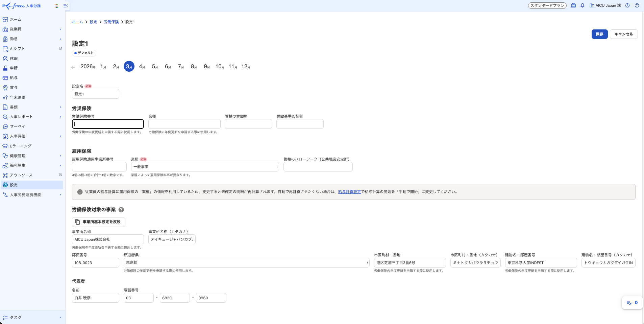Screen dimensions: 644x324
Task: Click the 設定 gear icon
Action: tap(5, 185)
